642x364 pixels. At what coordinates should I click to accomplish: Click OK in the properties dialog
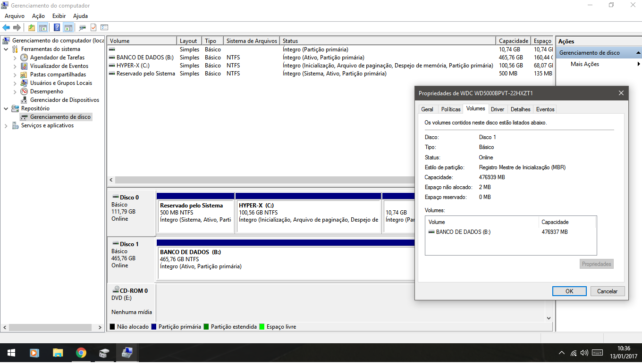569,291
